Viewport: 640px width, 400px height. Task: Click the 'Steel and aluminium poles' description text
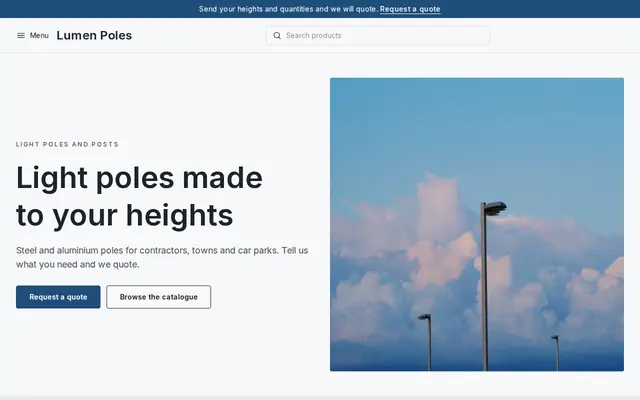pos(162,257)
